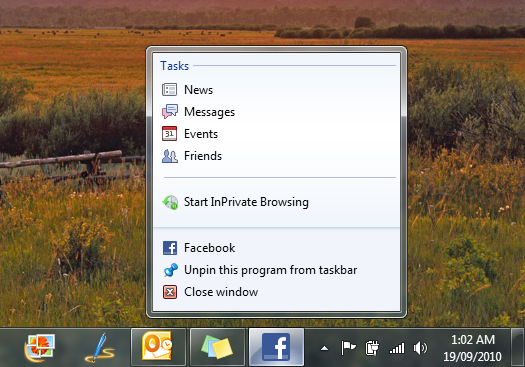Open Messages from the jump list

276,112
